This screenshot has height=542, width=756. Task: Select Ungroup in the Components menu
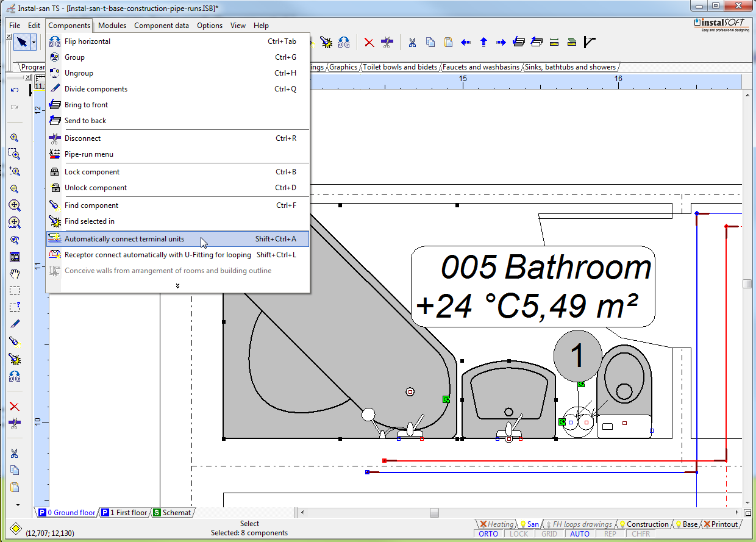click(x=177, y=73)
